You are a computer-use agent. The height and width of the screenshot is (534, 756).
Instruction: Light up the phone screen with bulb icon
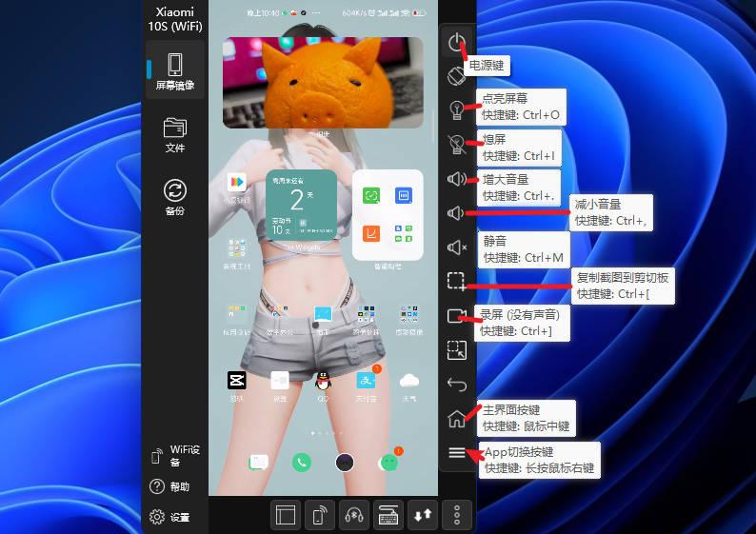tap(457, 109)
